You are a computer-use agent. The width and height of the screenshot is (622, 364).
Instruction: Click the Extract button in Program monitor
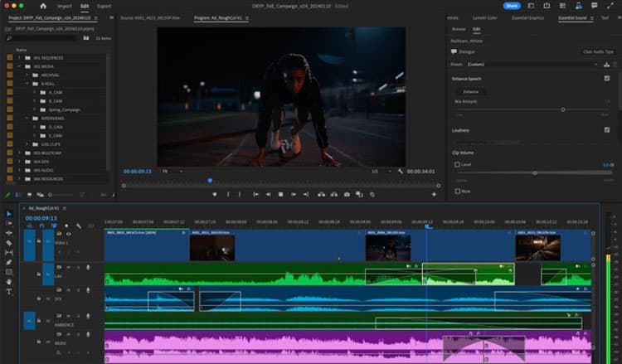334,194
